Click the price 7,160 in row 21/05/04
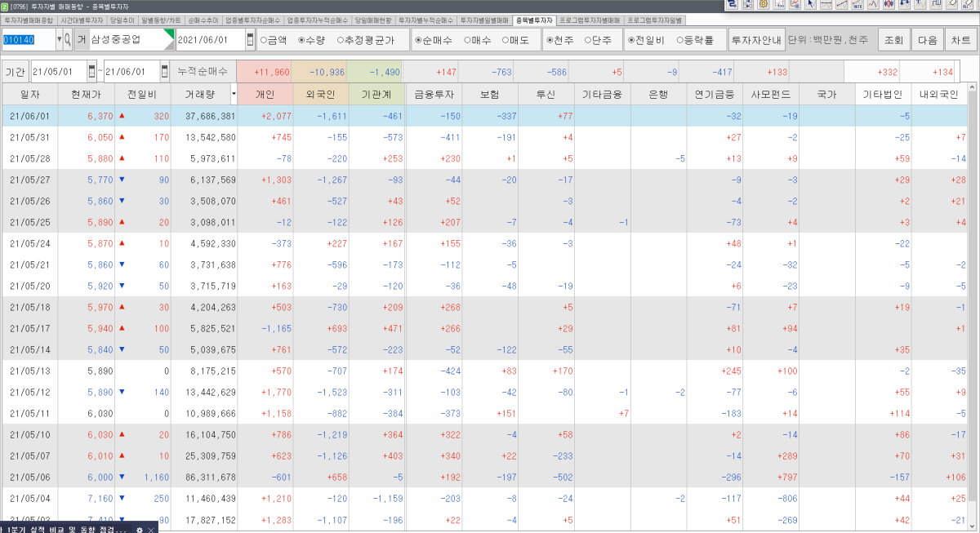 point(86,498)
